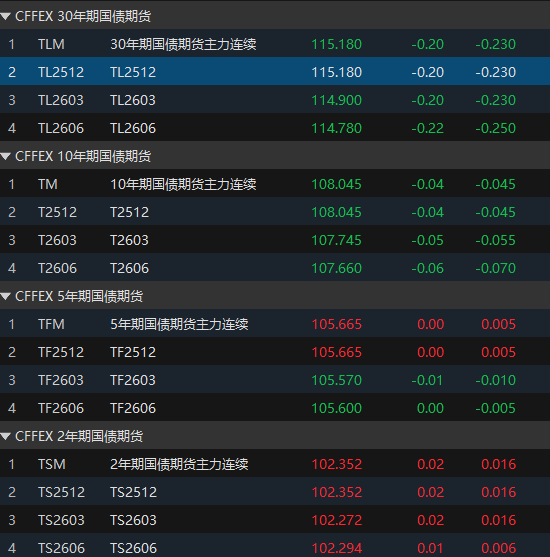Screen dimensions: 550x557
Task: Click the name 10年期国债期货主力连续
Action: click(183, 184)
